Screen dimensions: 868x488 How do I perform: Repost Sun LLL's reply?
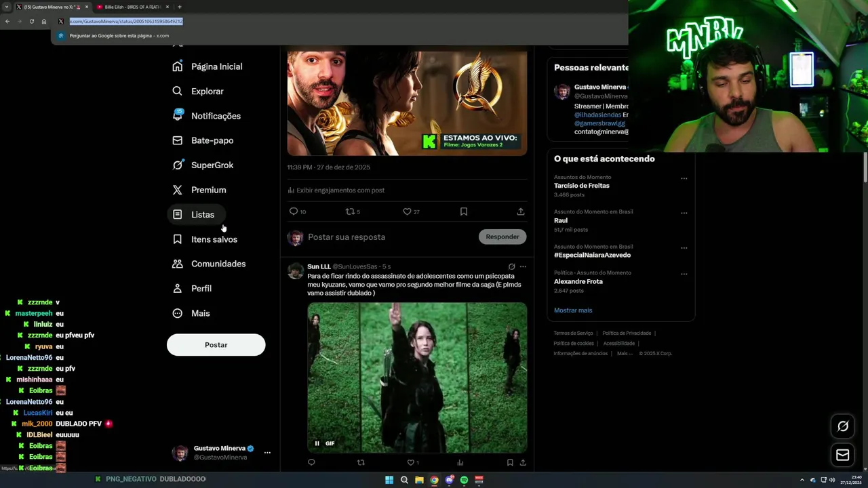[x=361, y=462]
